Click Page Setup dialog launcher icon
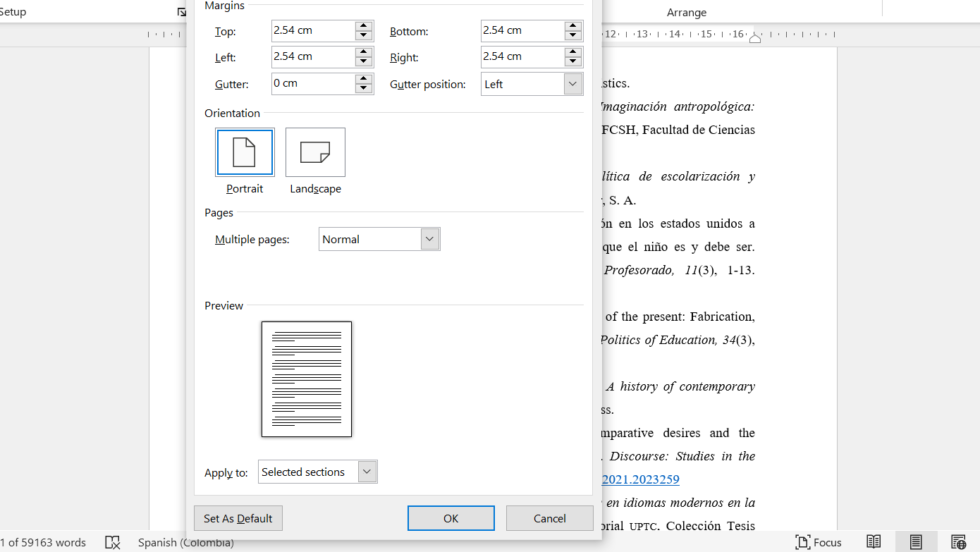Viewport: 980px width, 552px height. coord(181,12)
